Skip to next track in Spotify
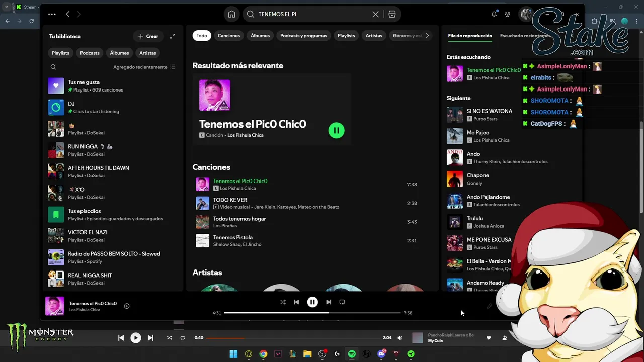The width and height of the screenshot is (644, 362). [x=329, y=302]
